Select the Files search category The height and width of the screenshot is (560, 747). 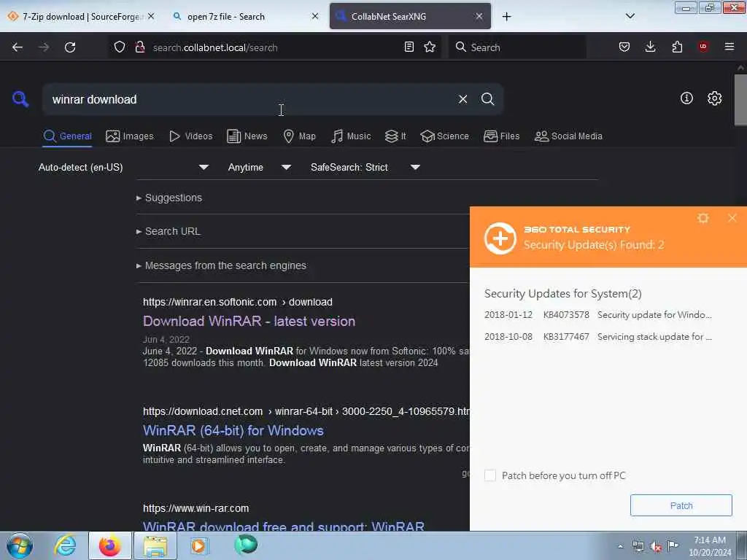click(501, 136)
